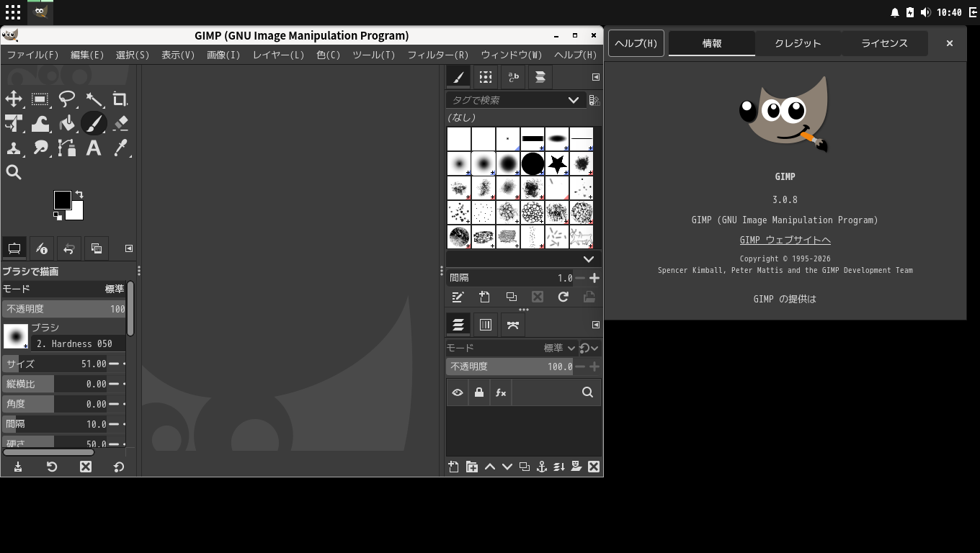This screenshot has height=553, width=980.
Task: Expand the brushes list with the chevron
Action: coord(588,258)
